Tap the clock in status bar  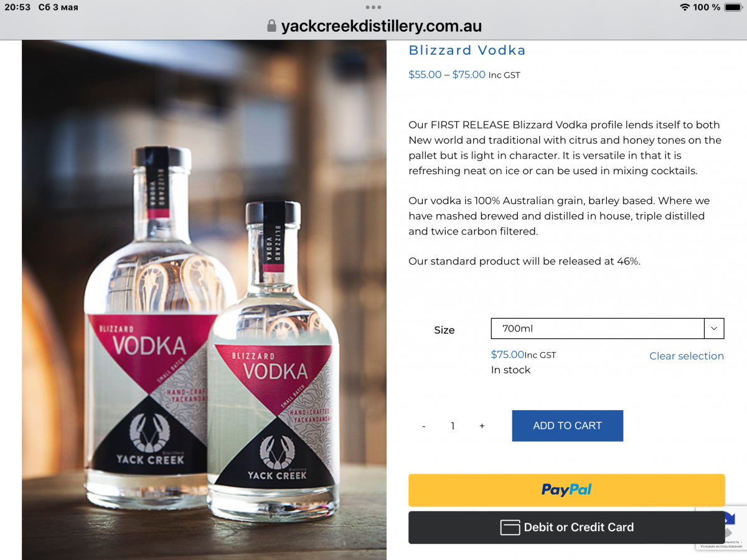coord(17,7)
